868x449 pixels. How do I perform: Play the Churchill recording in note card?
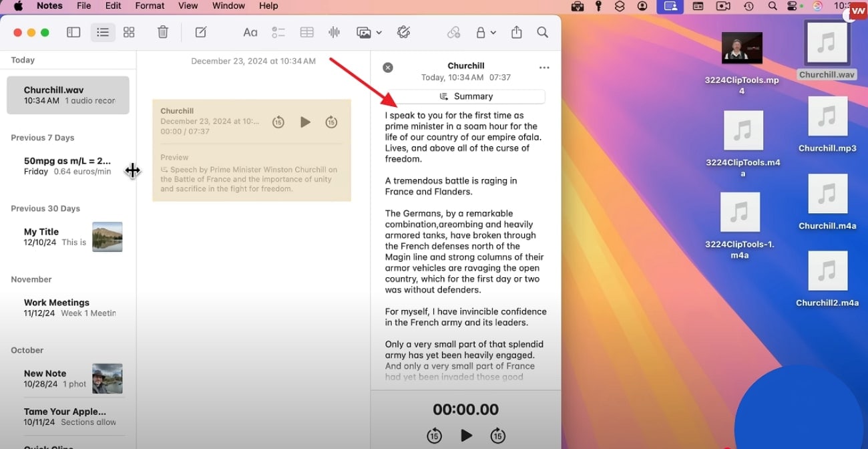tap(305, 122)
